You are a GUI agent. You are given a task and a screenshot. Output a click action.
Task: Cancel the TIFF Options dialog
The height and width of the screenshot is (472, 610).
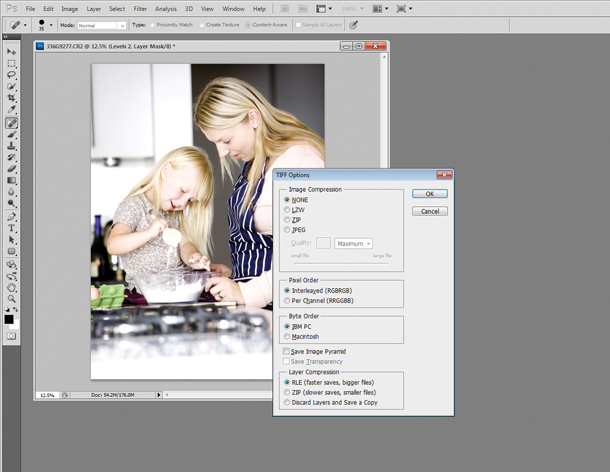430,211
